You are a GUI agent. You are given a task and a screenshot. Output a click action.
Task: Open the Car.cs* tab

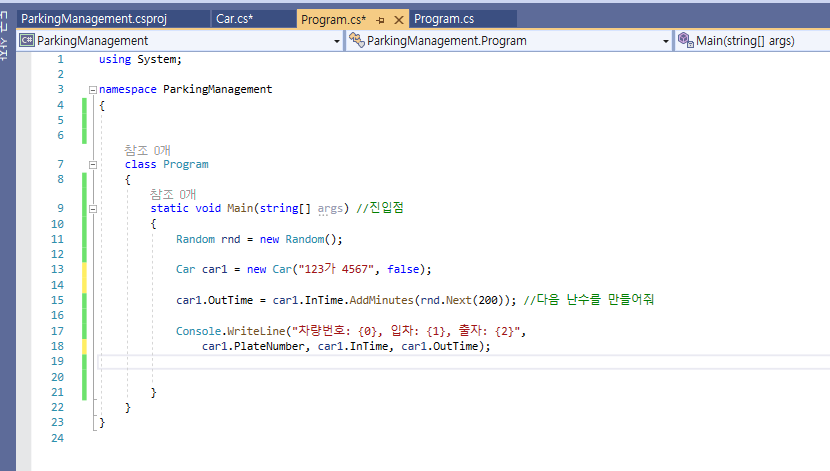pyautogui.click(x=234, y=19)
